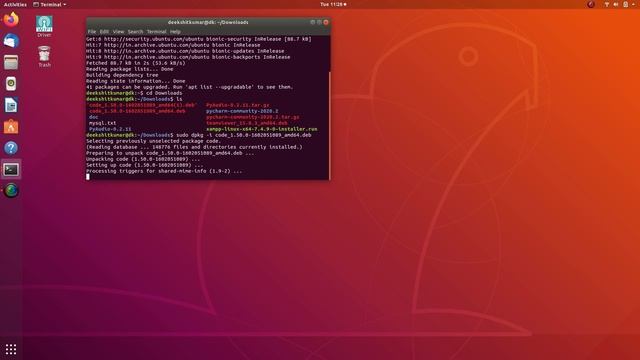640x360 pixels.
Task: Open the Help dock icon
Action: pos(11,148)
